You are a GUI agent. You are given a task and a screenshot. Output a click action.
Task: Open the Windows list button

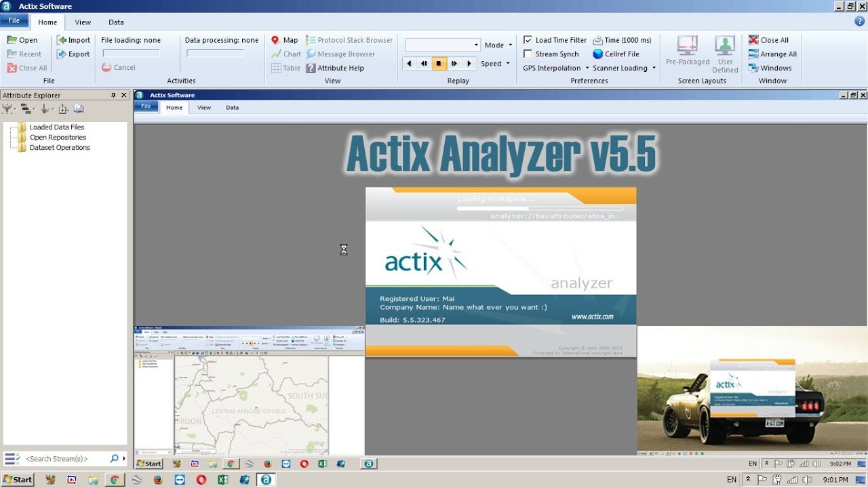coord(770,68)
